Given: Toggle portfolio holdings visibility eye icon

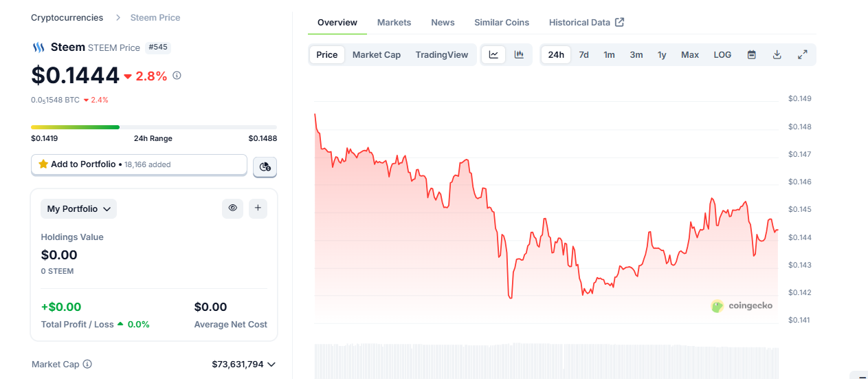Looking at the screenshot, I should pyautogui.click(x=232, y=208).
